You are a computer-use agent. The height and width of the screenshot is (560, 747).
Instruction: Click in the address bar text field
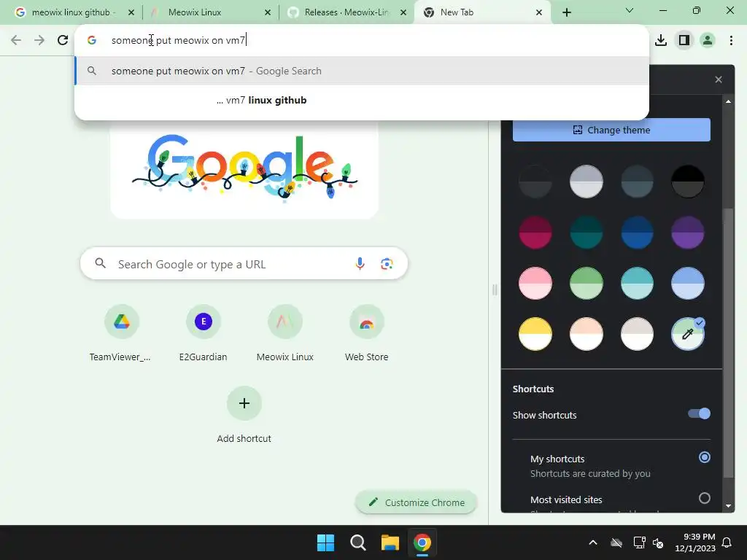pos(362,40)
